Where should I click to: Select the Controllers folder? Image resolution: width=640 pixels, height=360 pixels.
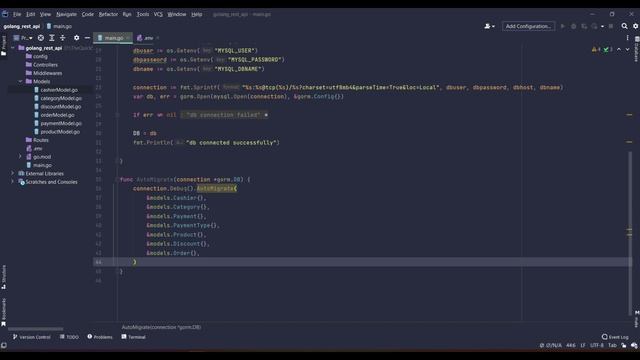[x=42, y=64]
